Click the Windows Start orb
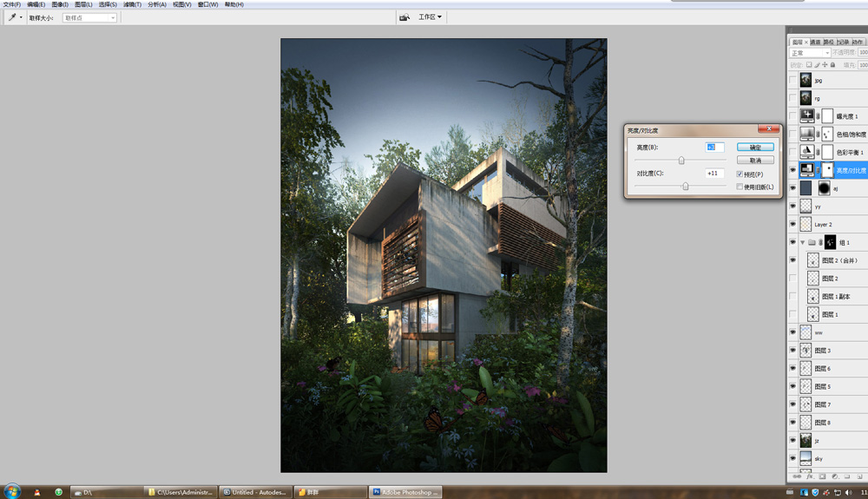 pos(12,491)
